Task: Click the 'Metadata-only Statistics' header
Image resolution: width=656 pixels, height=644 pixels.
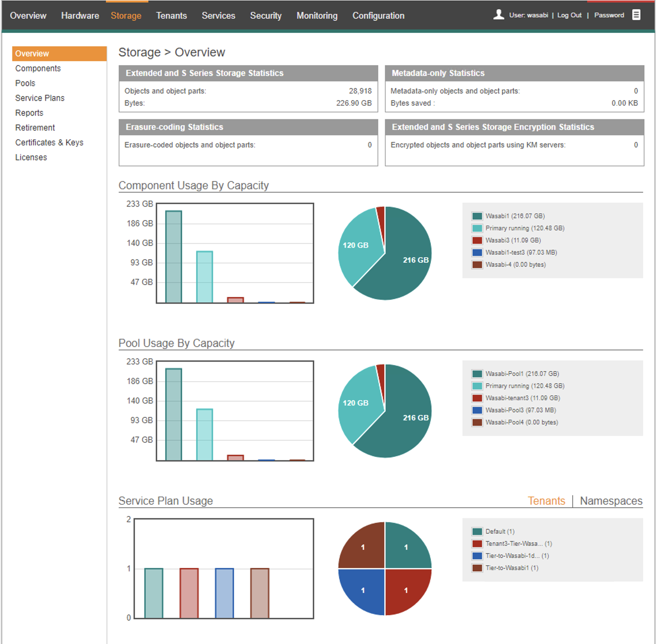Action: 514,73
